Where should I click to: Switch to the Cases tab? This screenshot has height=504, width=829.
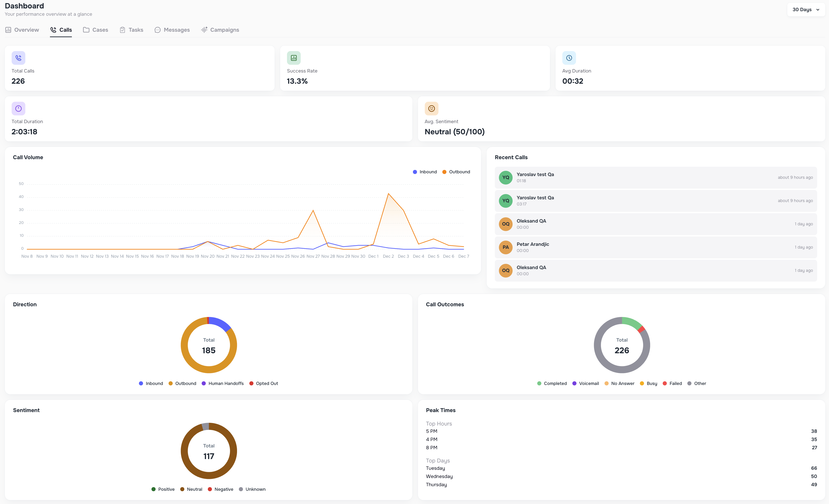96,30
